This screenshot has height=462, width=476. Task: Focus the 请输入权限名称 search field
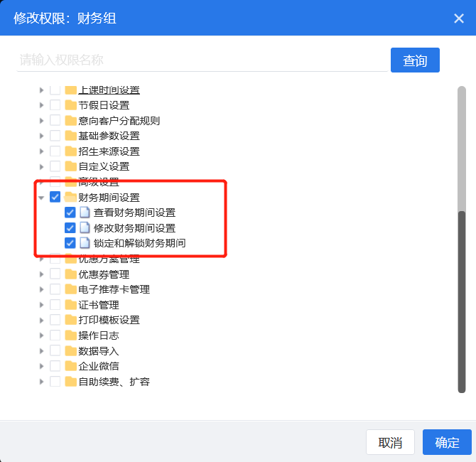point(202,60)
